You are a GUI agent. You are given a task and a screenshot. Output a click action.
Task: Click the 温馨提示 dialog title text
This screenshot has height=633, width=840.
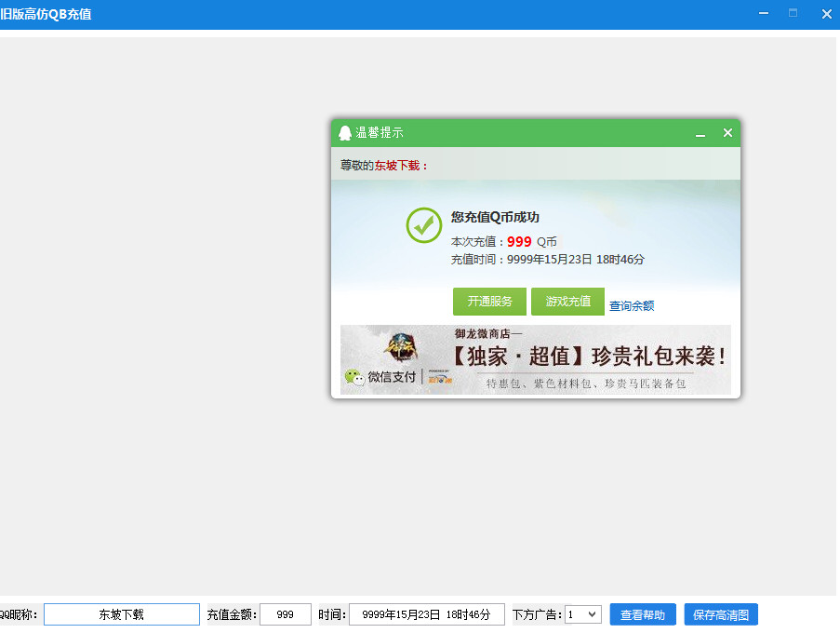point(380,133)
